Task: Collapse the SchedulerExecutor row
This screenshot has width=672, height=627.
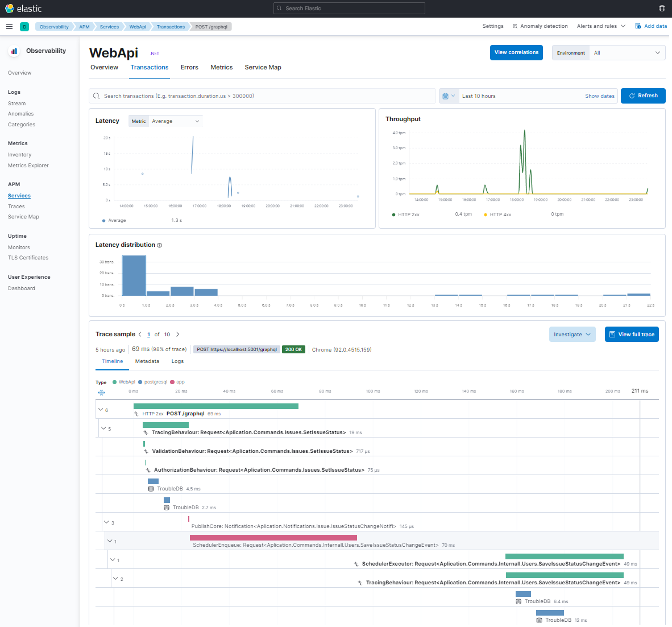Action: pyautogui.click(x=113, y=560)
